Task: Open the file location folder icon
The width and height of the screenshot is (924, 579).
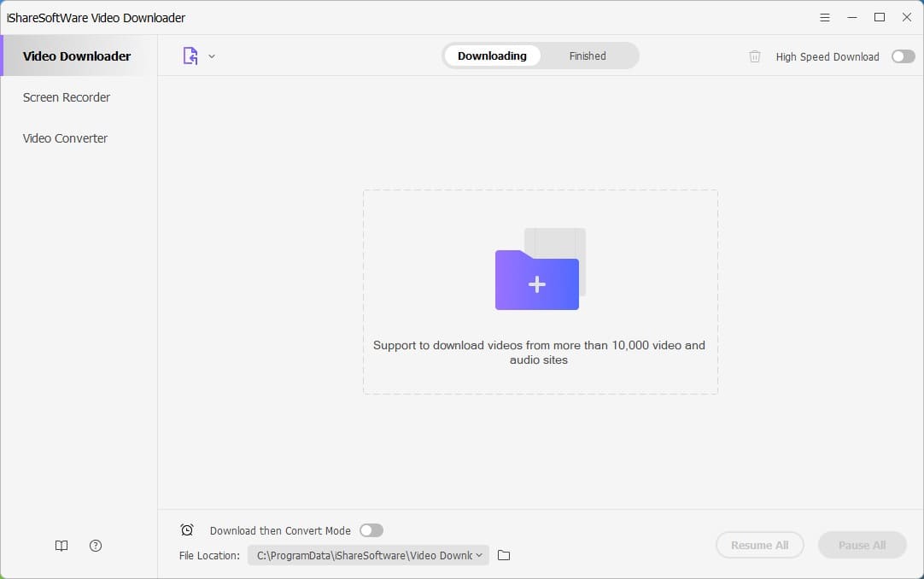Action: pyautogui.click(x=503, y=555)
